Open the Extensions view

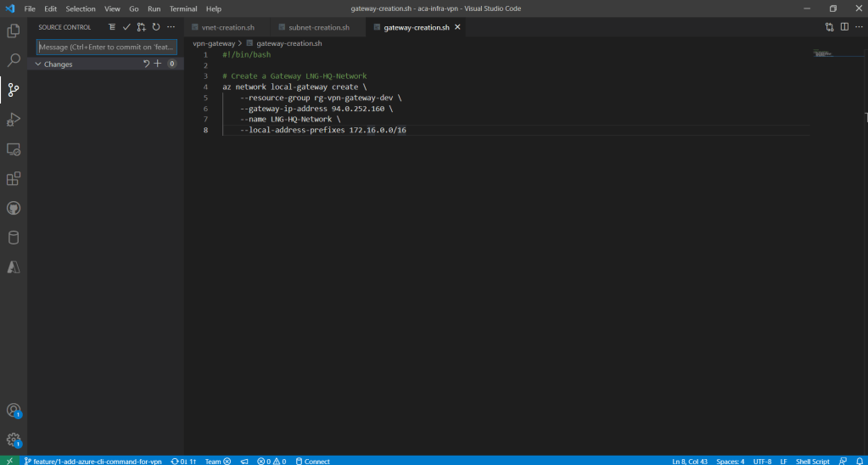(14, 178)
